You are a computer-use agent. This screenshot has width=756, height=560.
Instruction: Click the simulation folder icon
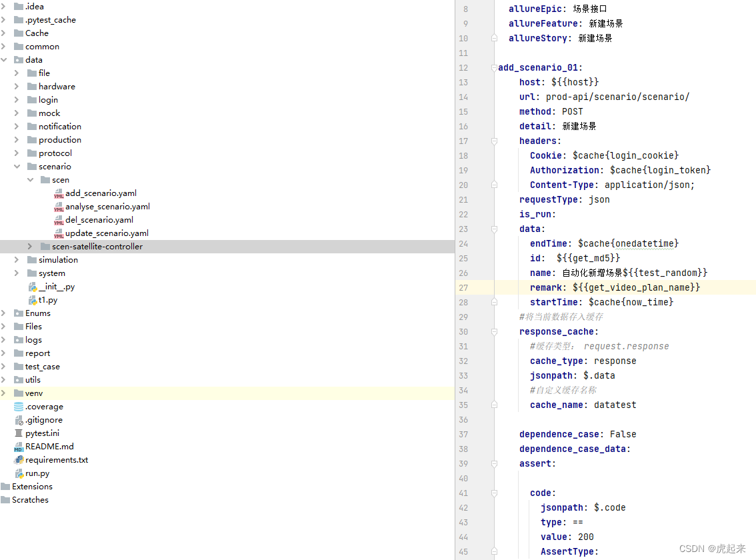coord(32,260)
